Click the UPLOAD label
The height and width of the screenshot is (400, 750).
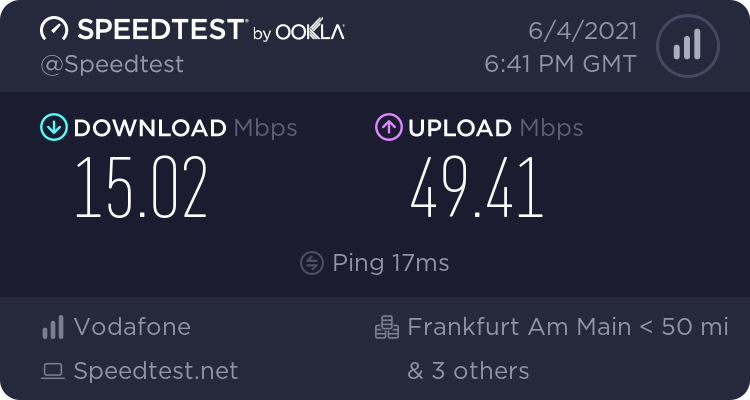click(x=459, y=128)
